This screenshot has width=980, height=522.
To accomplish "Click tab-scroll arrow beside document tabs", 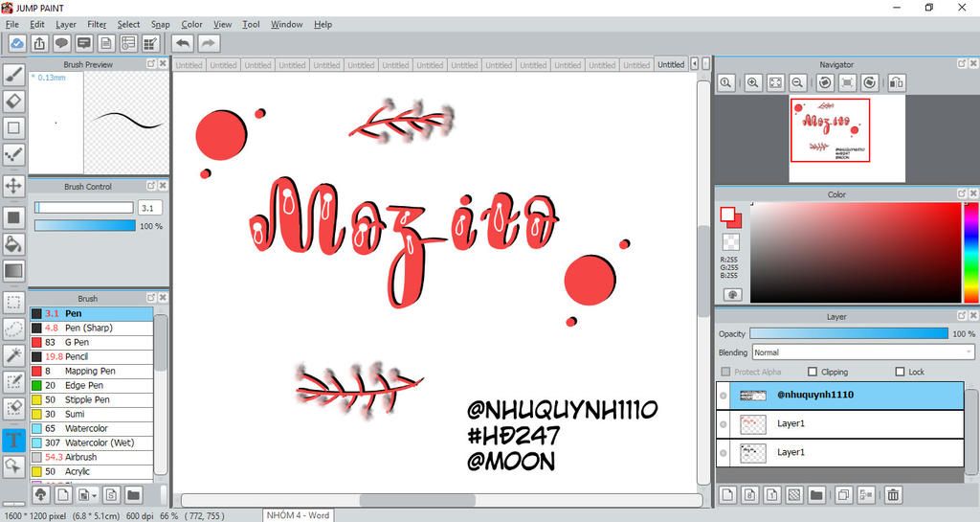I will pos(695,64).
